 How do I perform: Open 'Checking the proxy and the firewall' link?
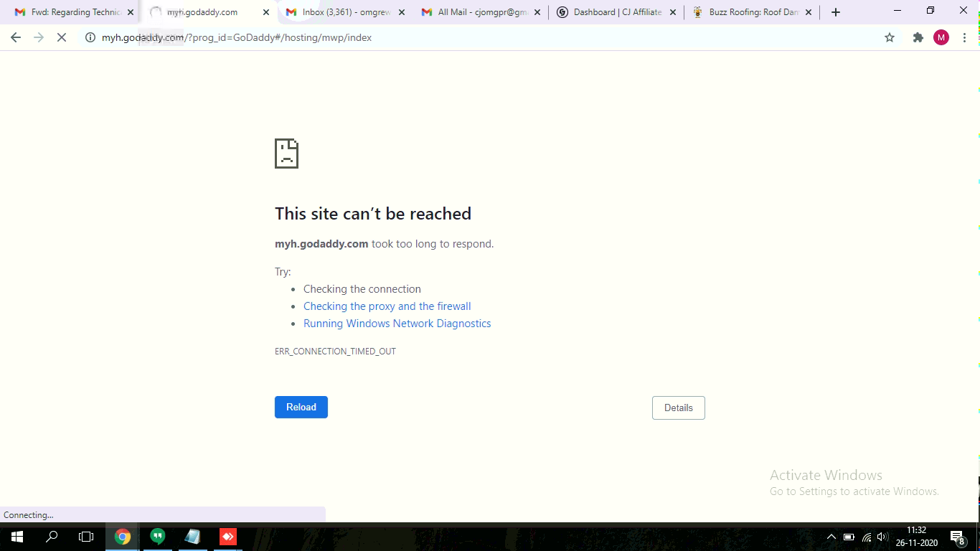(x=387, y=306)
